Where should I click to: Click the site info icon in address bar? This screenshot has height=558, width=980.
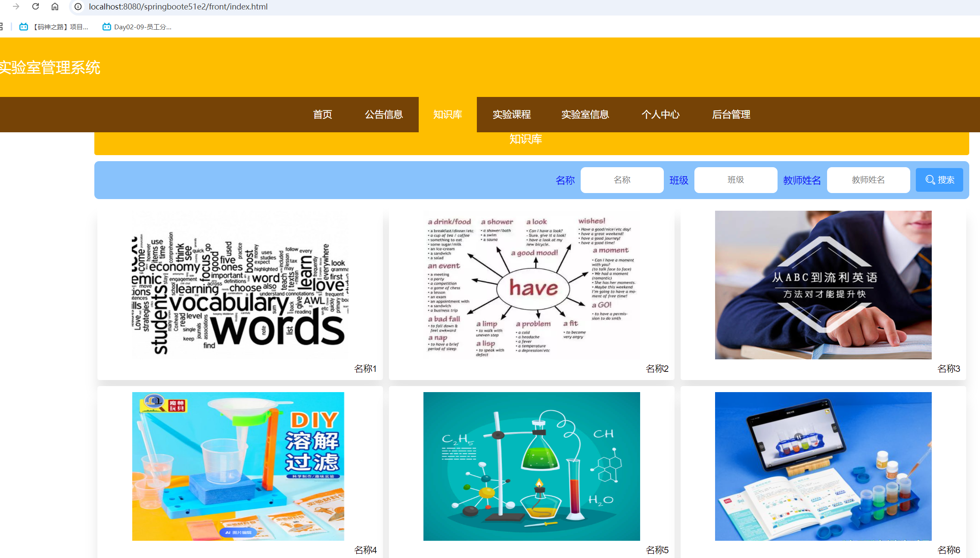78,6
